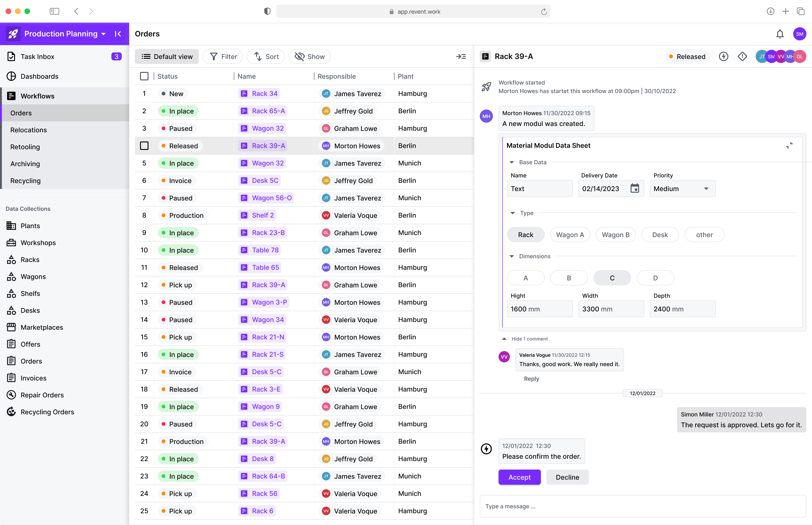812x525 pixels.
Task: Select the Wagon B type option
Action: tap(615, 235)
